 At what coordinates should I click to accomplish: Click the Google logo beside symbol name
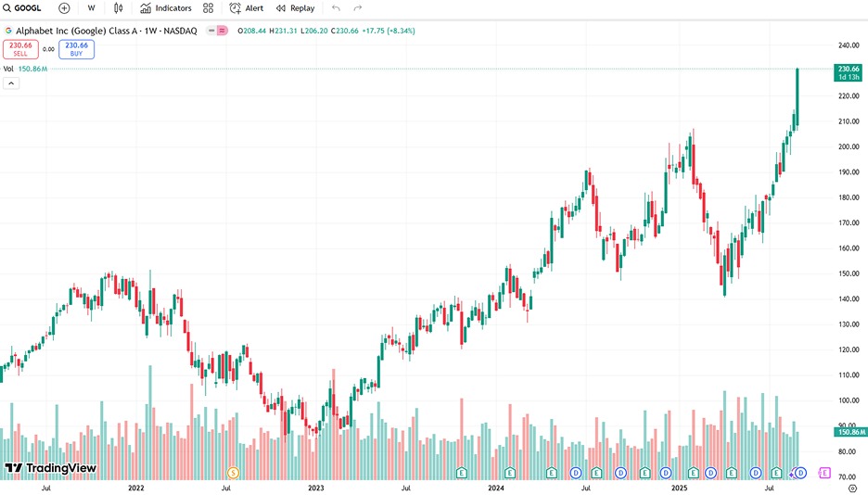pyautogui.click(x=8, y=31)
